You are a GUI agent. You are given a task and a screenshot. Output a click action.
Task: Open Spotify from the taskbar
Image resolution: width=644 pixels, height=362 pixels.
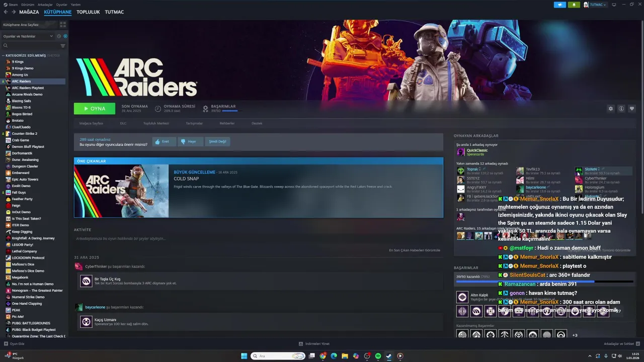(378, 356)
